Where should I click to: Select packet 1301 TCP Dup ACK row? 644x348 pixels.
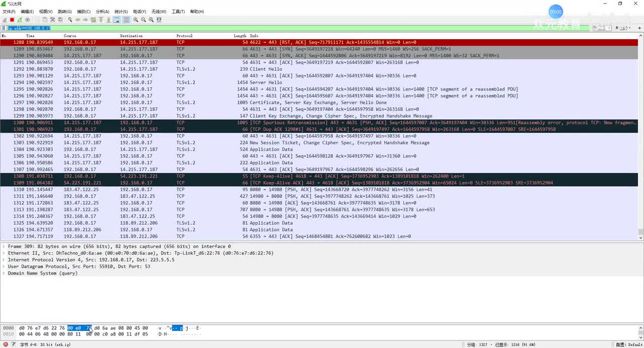tap(319, 129)
